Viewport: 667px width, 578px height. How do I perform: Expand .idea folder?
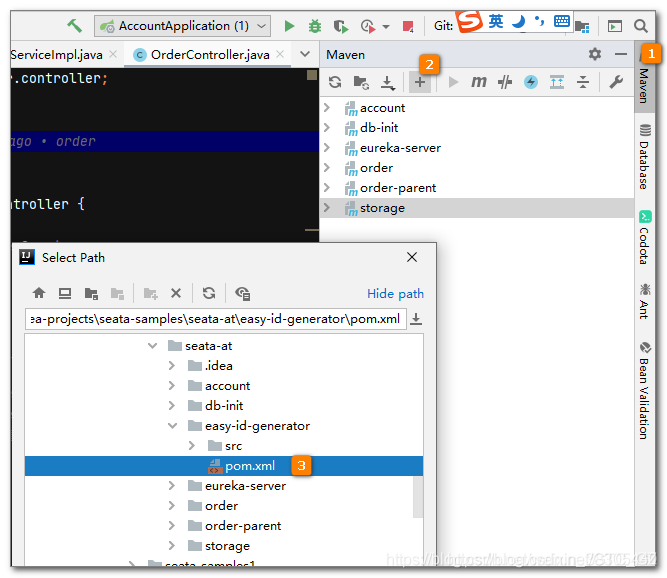(172, 365)
